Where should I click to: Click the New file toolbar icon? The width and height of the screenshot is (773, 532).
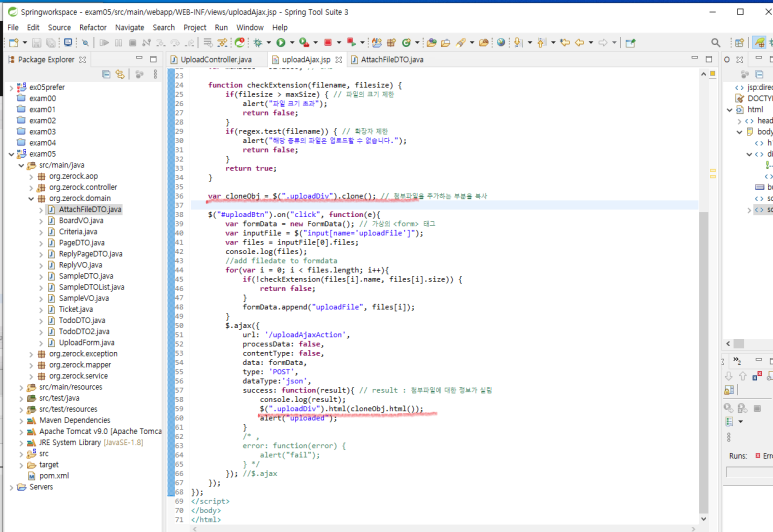(14, 43)
